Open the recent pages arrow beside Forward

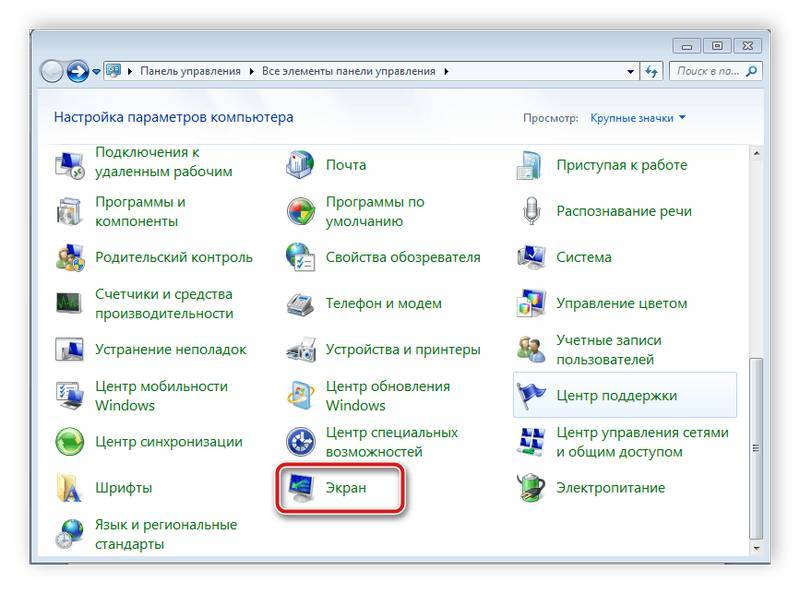tap(96, 72)
